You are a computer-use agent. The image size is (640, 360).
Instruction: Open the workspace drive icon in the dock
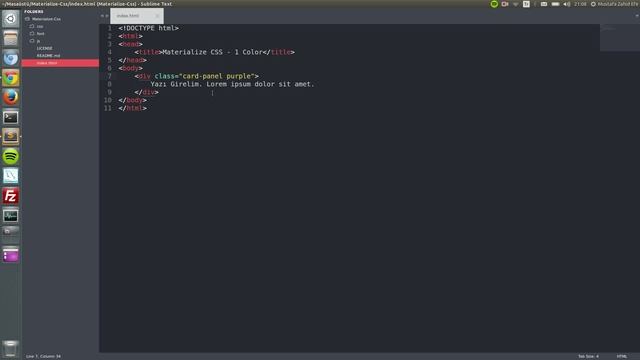[x=11, y=235]
